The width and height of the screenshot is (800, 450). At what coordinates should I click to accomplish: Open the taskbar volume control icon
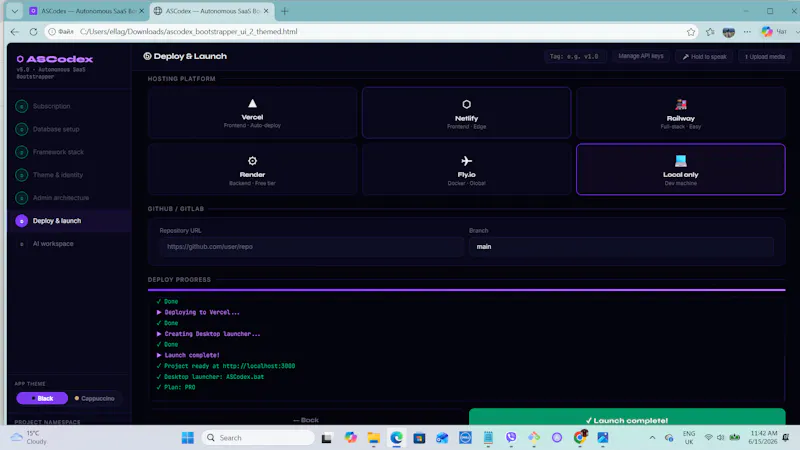[720, 438]
